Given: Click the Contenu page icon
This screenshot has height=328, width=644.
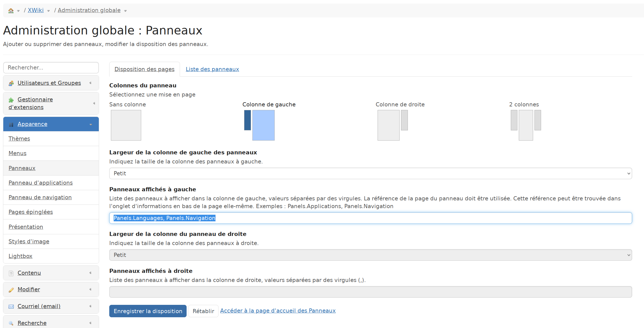Looking at the screenshot, I should point(11,273).
